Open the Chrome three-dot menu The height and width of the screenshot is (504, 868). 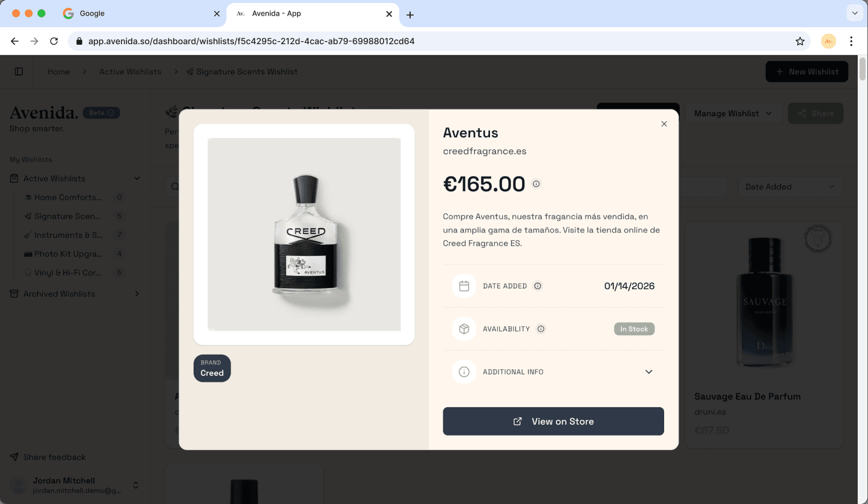point(851,41)
